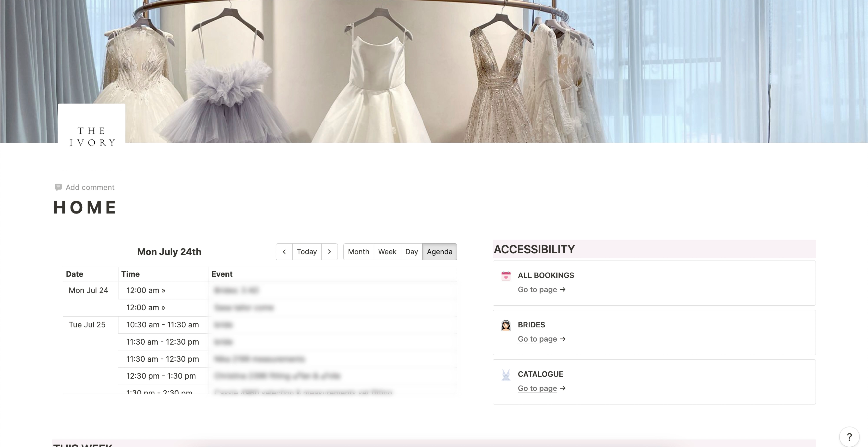Go to previous agenda period arrow
Image resolution: width=868 pixels, height=447 pixels.
pyautogui.click(x=284, y=252)
